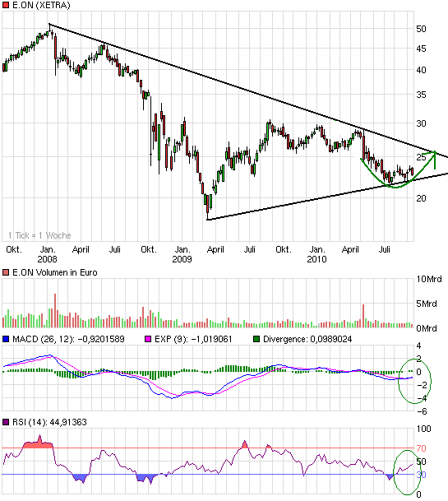Click the 'Divergence: 0,0989024' label
This screenshot has width=448, height=501.
307,339
